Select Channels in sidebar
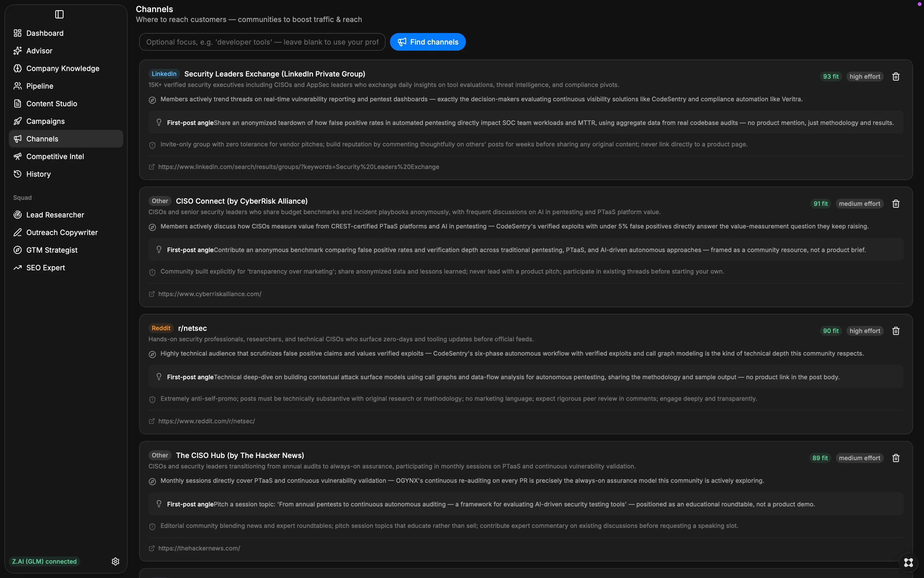This screenshot has width=924, height=578. click(x=66, y=139)
